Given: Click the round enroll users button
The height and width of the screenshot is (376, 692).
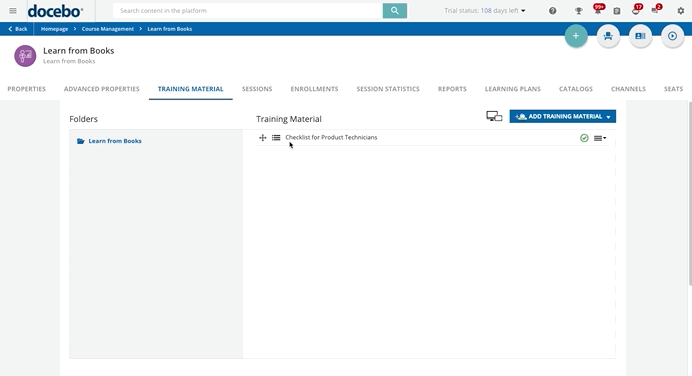Looking at the screenshot, I should click(x=608, y=36).
